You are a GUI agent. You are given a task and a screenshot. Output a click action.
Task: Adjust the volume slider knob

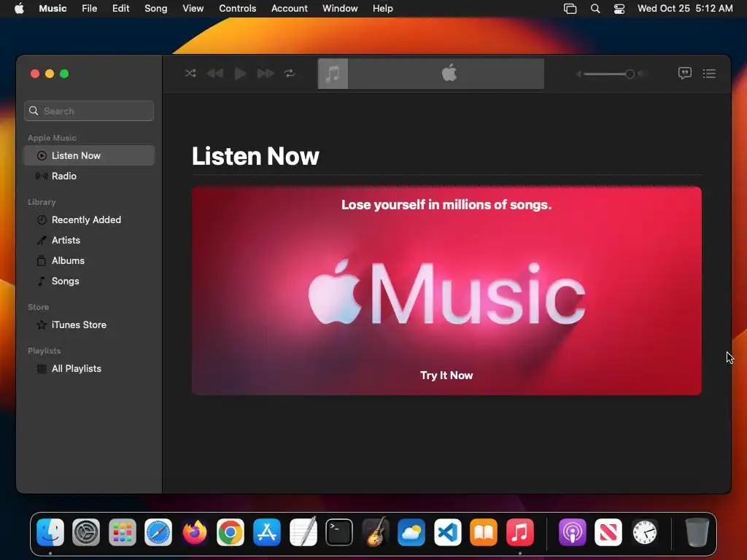pyautogui.click(x=630, y=74)
